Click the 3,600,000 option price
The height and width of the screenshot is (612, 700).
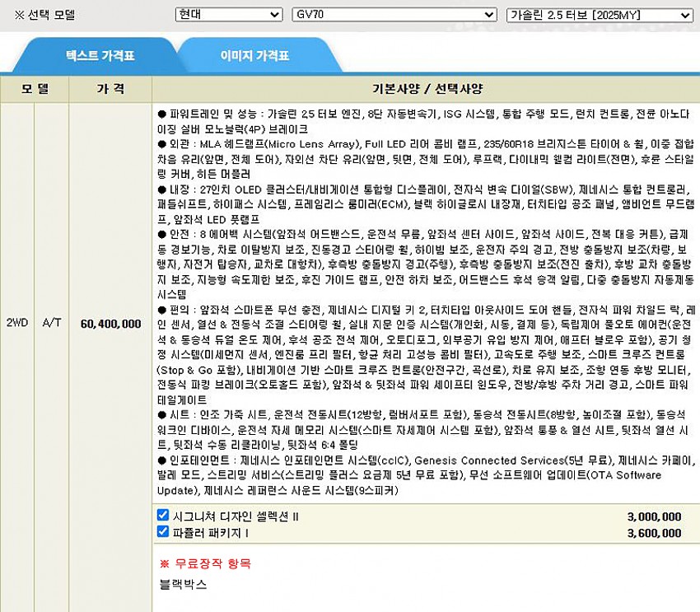click(x=654, y=533)
